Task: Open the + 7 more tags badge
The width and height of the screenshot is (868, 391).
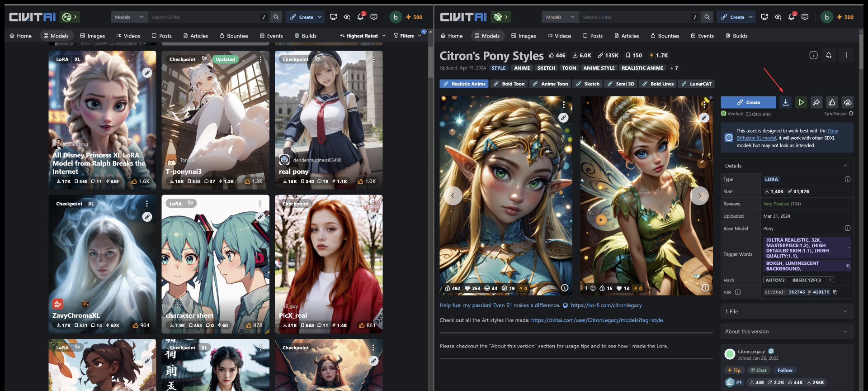Action: [x=674, y=68]
